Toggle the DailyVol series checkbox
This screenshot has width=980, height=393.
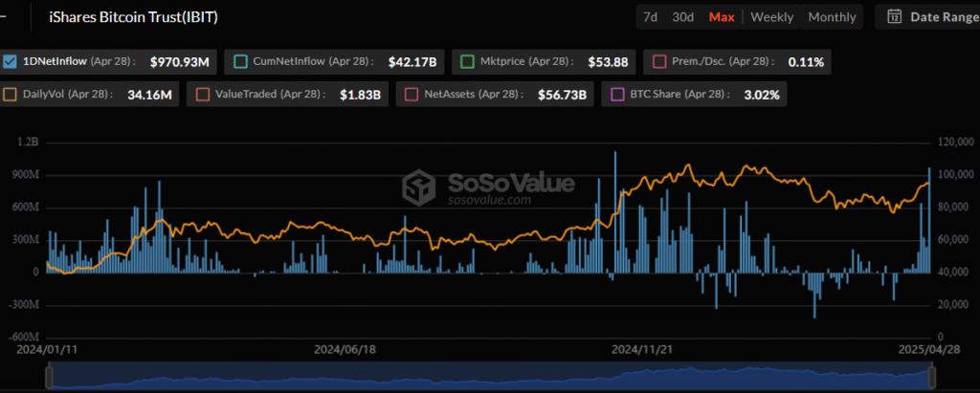(x=10, y=95)
